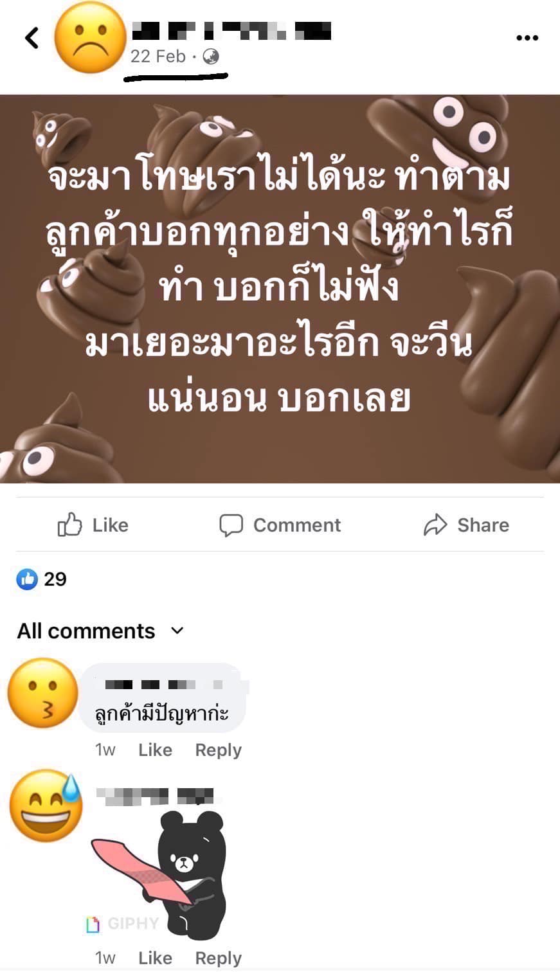
Task: Click the chevron beside All comments
Action: pyautogui.click(x=177, y=631)
